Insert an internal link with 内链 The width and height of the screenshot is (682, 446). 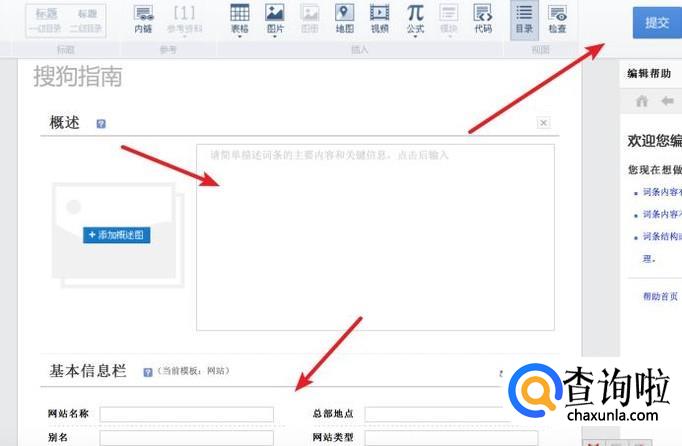coord(144,20)
